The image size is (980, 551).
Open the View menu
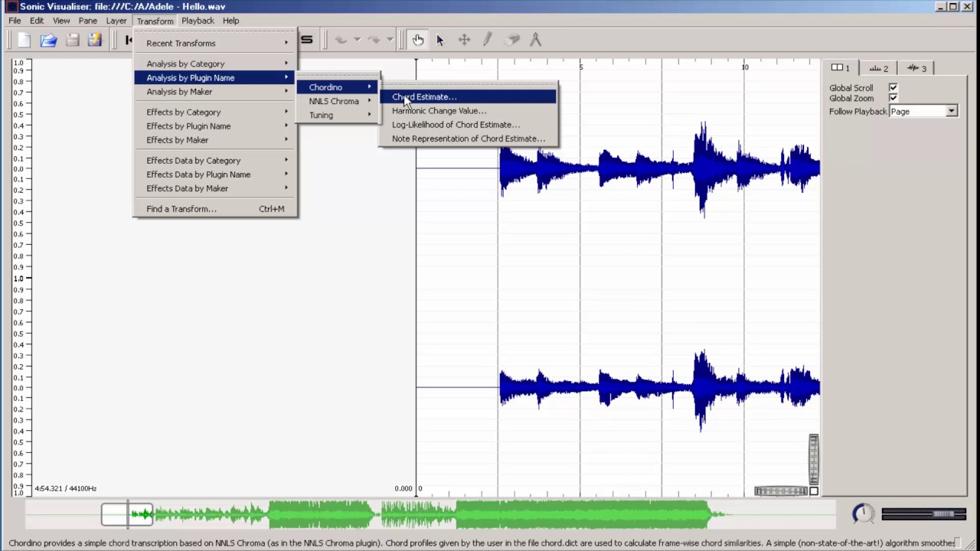[x=61, y=21]
